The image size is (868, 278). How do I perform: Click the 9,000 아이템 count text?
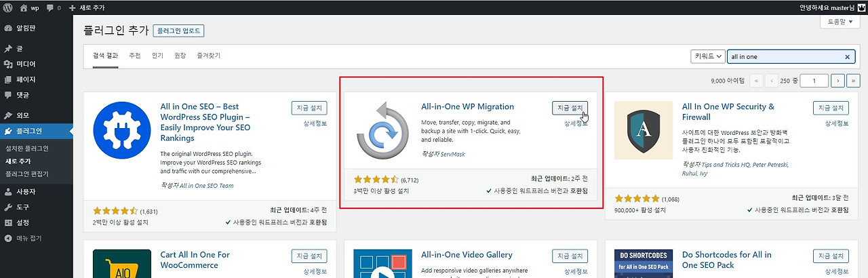click(x=728, y=81)
